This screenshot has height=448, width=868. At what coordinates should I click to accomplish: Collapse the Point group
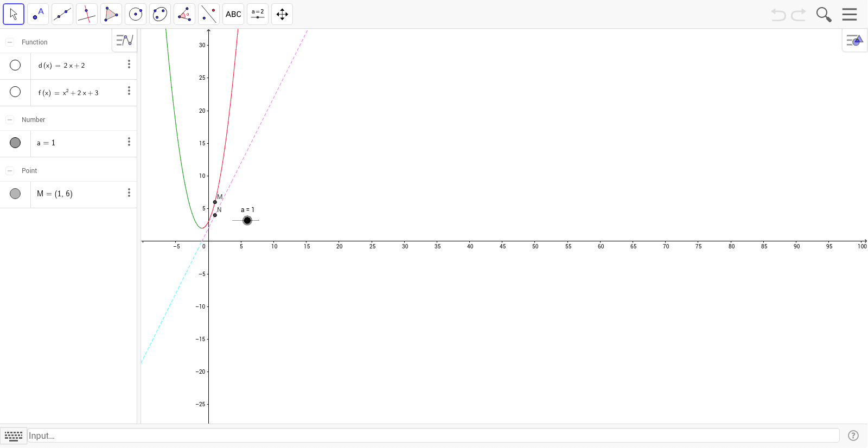pyautogui.click(x=10, y=170)
